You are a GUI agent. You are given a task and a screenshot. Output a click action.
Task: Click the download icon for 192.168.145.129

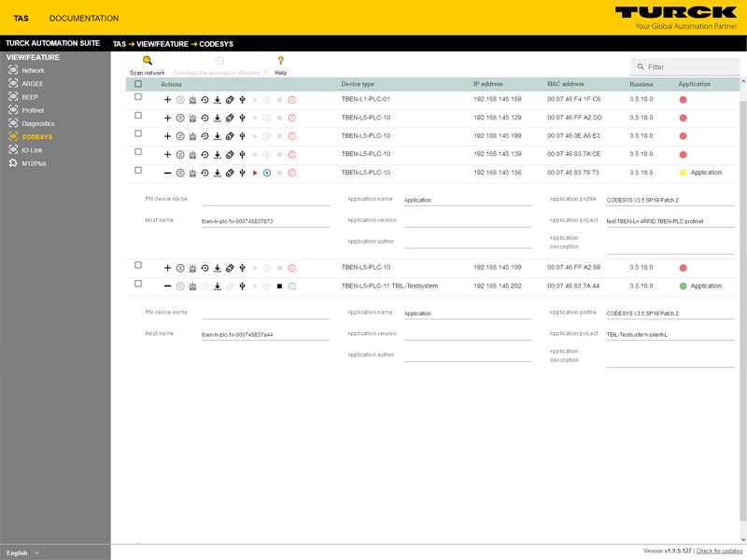click(x=218, y=119)
